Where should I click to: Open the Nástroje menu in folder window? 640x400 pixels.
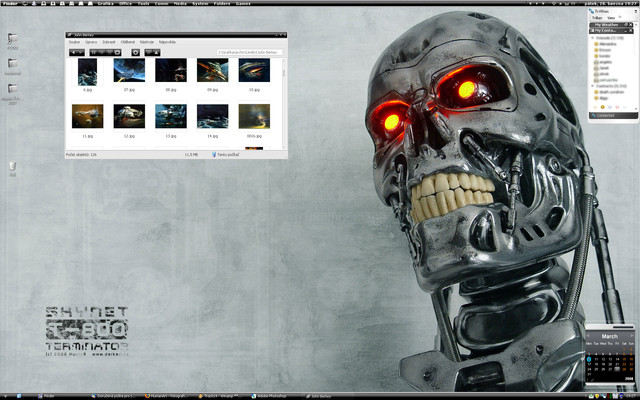pos(147,42)
